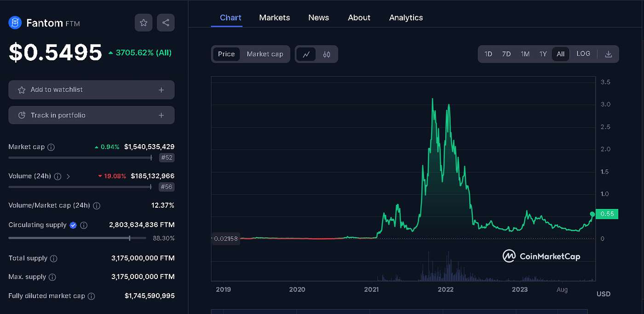This screenshot has width=644, height=314.
Task: Click the portfolio pie icon
Action: tap(22, 116)
